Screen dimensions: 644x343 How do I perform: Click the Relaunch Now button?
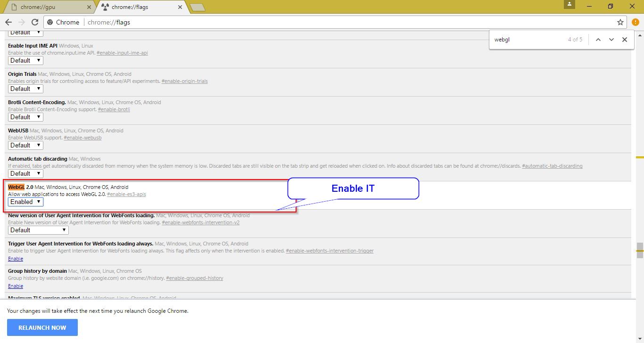click(x=42, y=327)
